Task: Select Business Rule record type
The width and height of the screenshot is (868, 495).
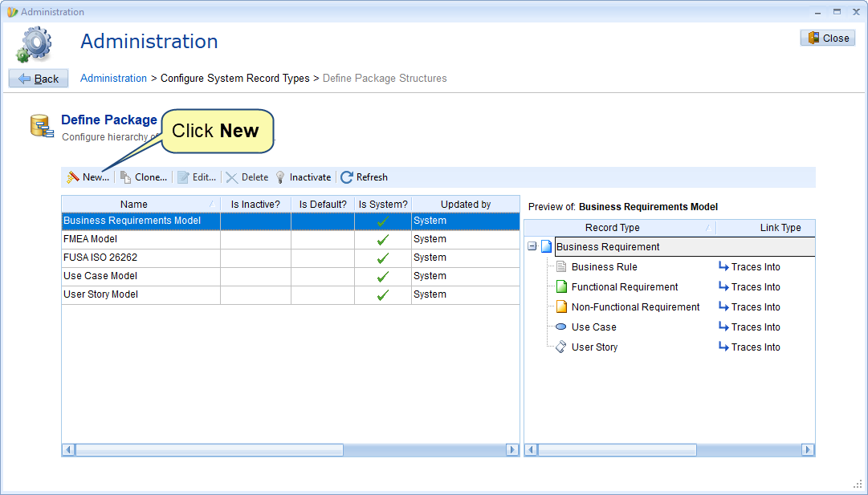Action: (604, 266)
